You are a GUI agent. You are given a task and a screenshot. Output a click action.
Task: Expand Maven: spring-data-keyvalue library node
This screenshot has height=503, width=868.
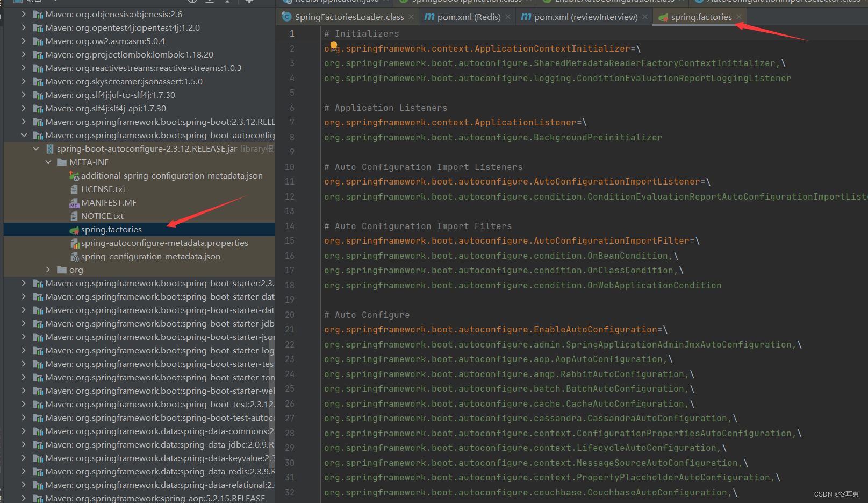tap(24, 458)
